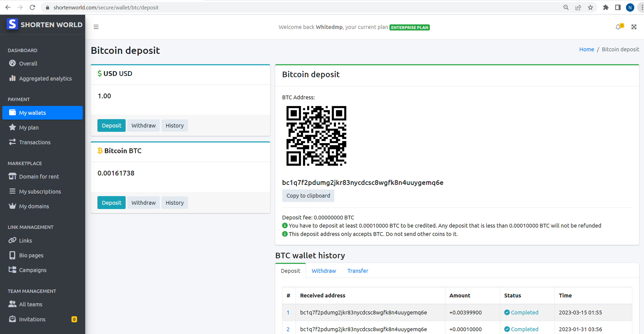Click History button in Bitcoin BTC card
Screen dimensions: 644x334
175,203
